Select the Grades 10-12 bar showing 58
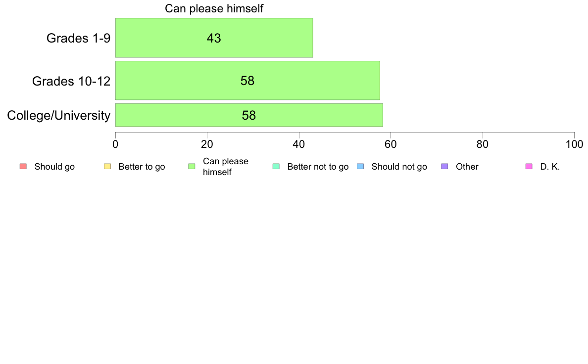Viewport: 588px width, 364px height. tap(247, 81)
